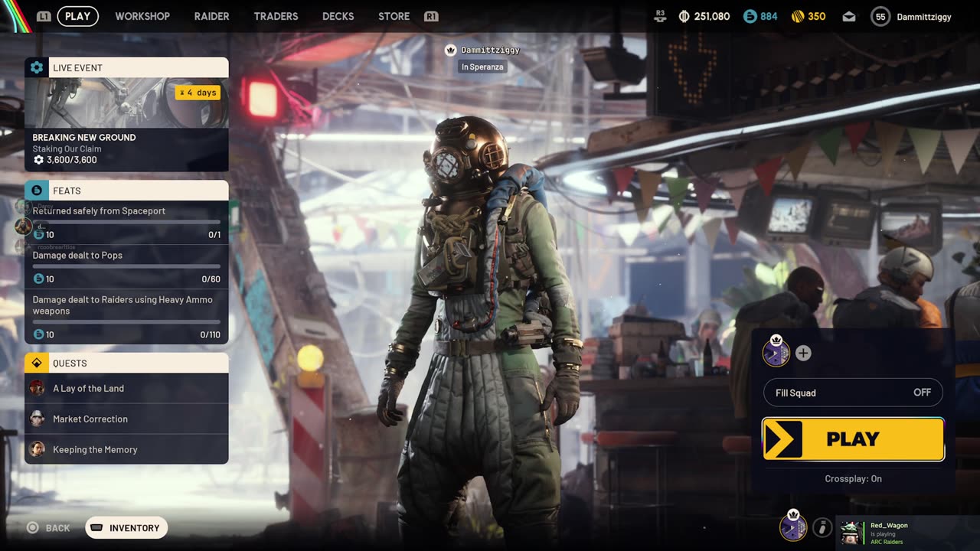Click the Cred reward icon on Heavy Ammo feat
Image resolution: width=980 pixels, height=551 pixels.
(x=38, y=334)
